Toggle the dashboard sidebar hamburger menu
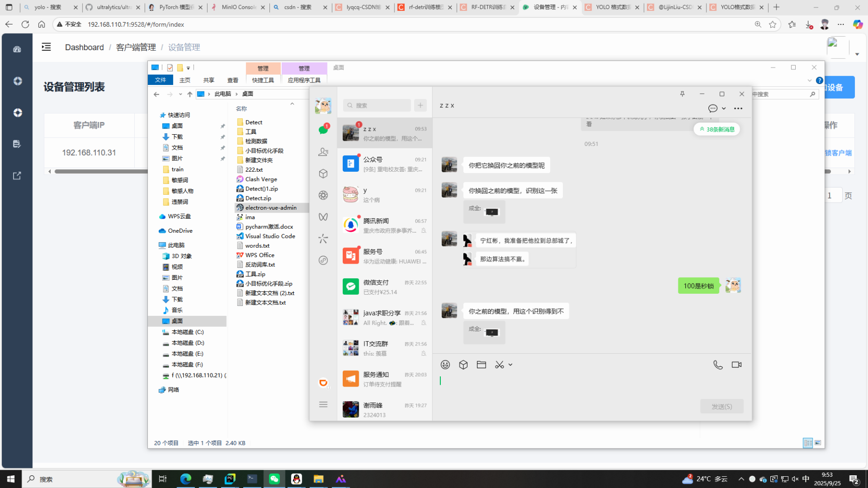The width and height of the screenshot is (868, 488). pos(46,47)
